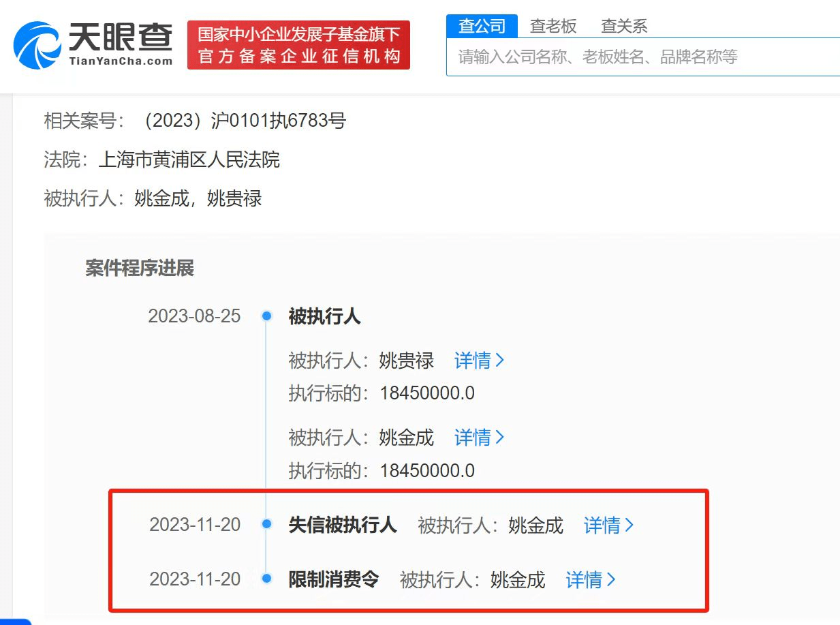Click the timeline dot beside 限制消费令

coord(266,579)
